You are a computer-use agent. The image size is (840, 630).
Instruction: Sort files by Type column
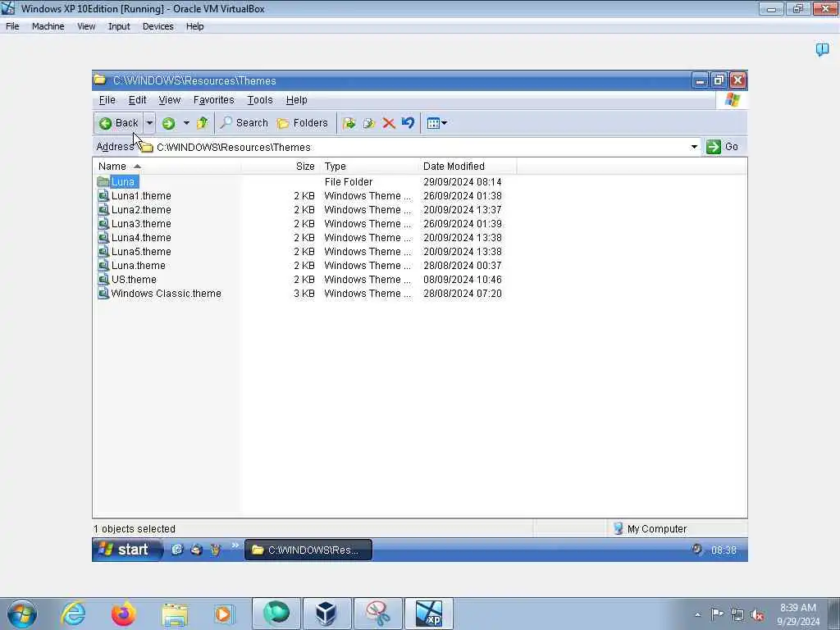tap(369, 166)
